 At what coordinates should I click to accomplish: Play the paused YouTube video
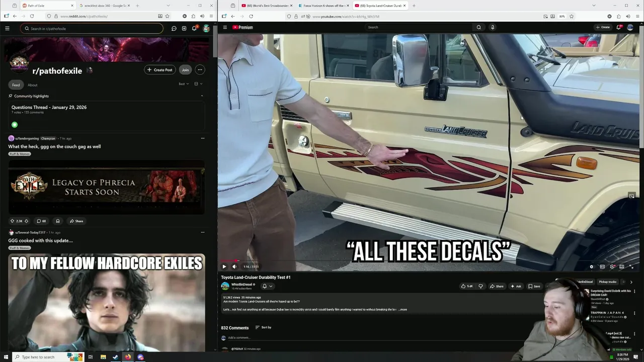pyautogui.click(x=224, y=266)
